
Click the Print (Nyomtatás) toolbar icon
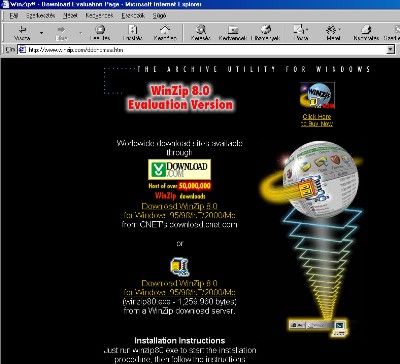(366, 30)
